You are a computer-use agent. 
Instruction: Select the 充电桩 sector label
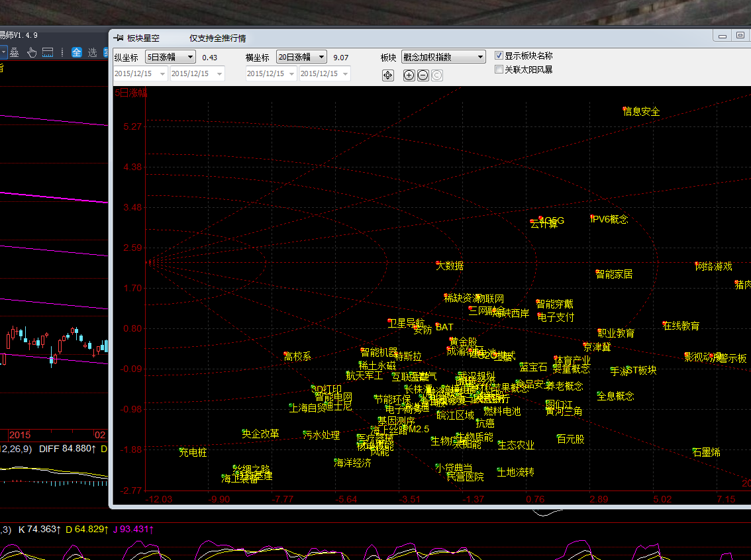193,453
